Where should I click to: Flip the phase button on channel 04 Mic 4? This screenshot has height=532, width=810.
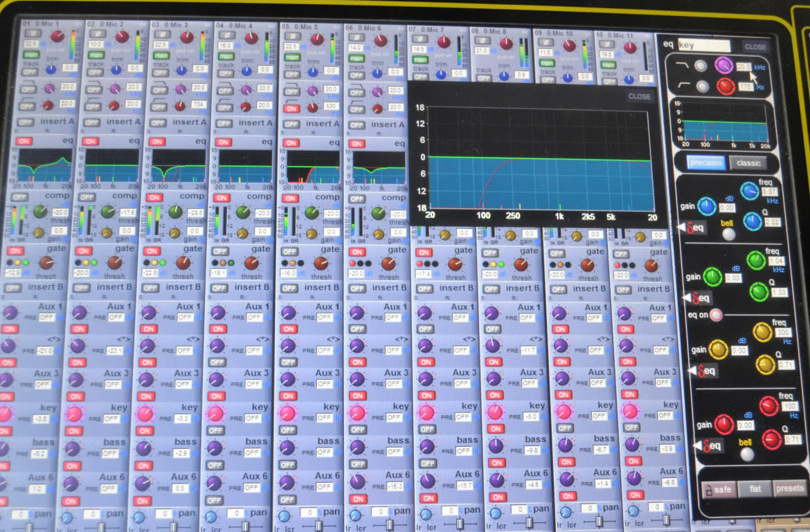coord(226,35)
